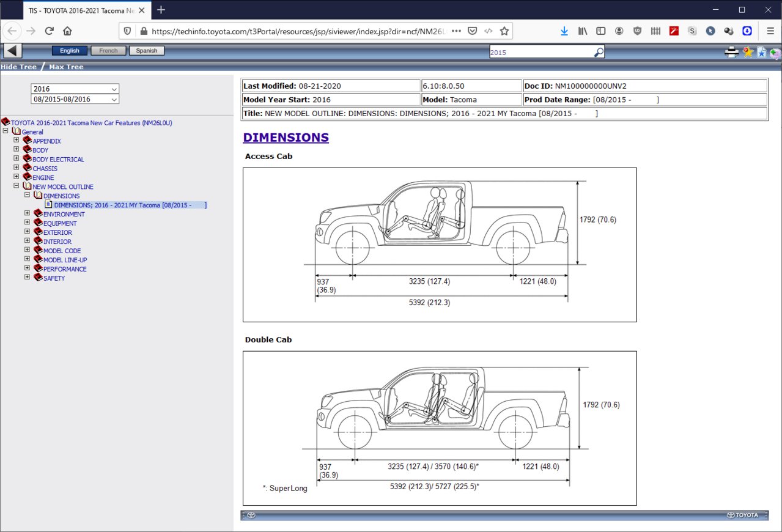Click Max Tree

click(66, 67)
